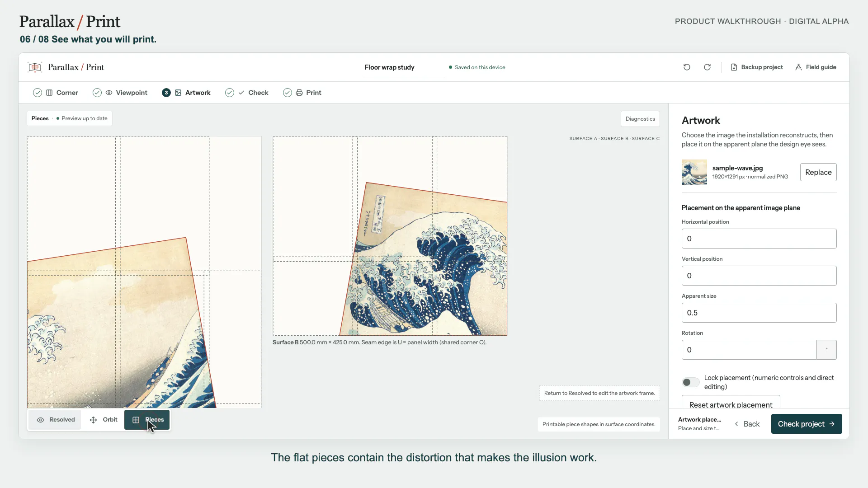The width and height of the screenshot is (868, 488).
Task: Click the Backup project file icon
Action: click(x=734, y=67)
